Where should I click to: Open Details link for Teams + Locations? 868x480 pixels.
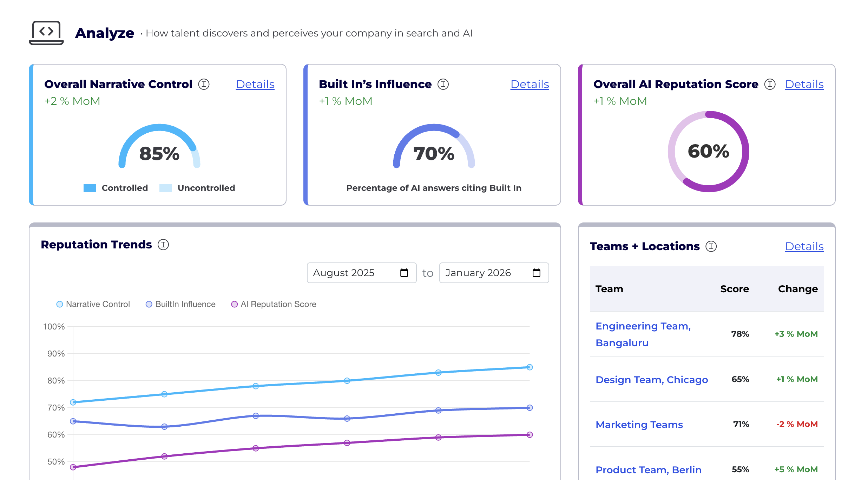(x=804, y=246)
